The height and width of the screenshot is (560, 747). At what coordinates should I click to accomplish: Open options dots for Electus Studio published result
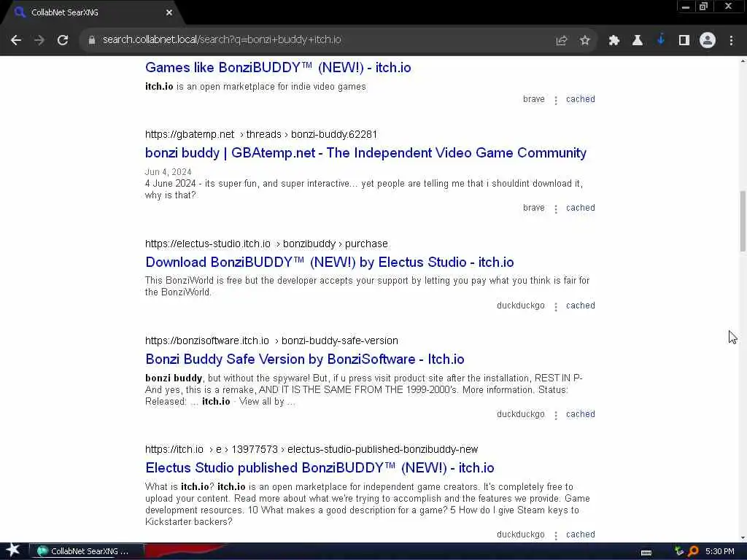555,535
